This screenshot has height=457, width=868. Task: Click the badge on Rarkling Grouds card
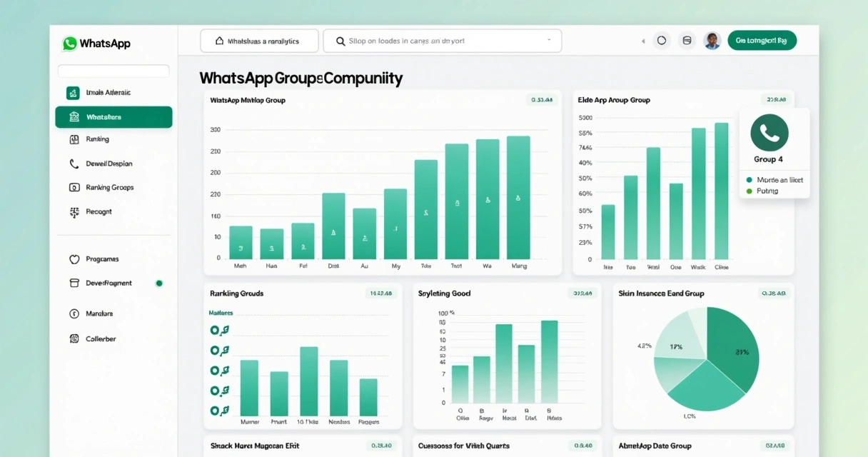380,293
